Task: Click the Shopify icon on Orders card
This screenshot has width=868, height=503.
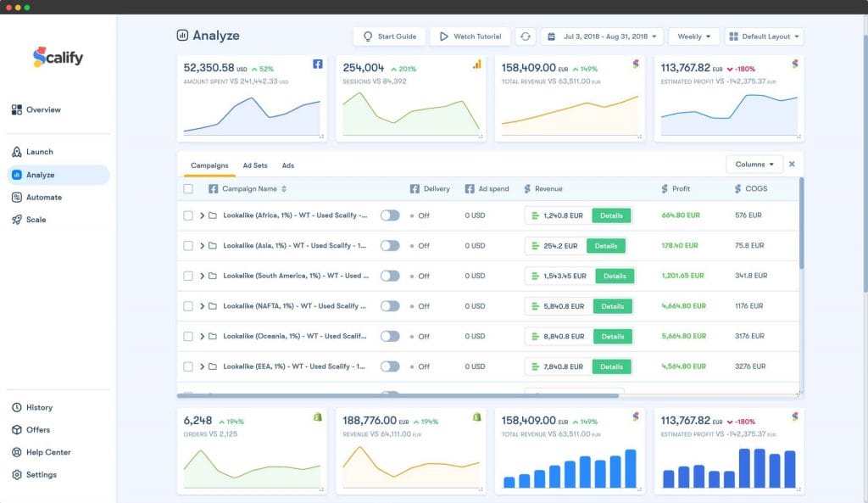Action: (x=317, y=416)
